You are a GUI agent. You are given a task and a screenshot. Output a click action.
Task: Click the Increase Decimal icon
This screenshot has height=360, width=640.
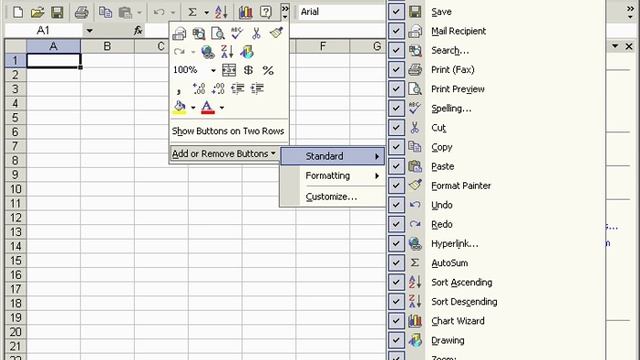tap(199, 89)
